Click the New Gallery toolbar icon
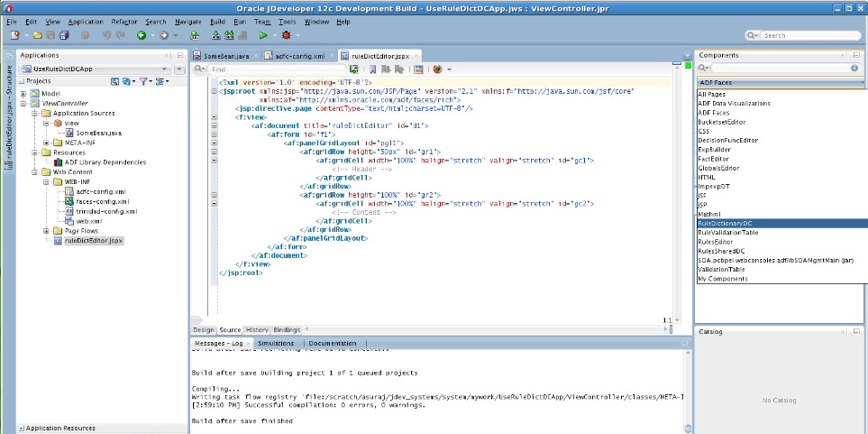This screenshot has height=434, width=868. [x=15, y=35]
